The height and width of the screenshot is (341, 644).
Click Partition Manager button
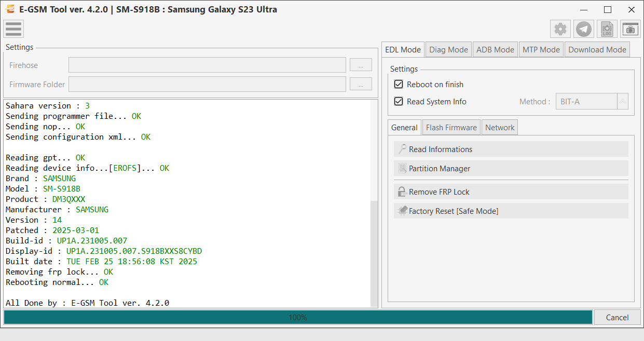coord(511,168)
